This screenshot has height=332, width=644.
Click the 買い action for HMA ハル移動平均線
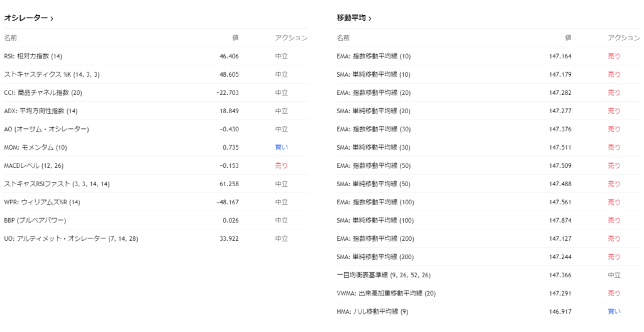click(x=614, y=311)
